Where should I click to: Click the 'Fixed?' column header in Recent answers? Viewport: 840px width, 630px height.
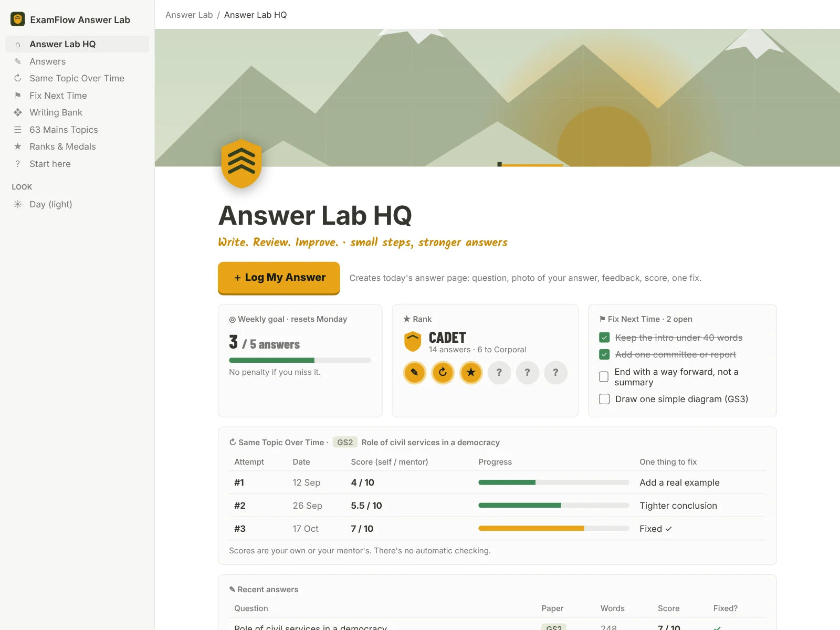(726, 608)
